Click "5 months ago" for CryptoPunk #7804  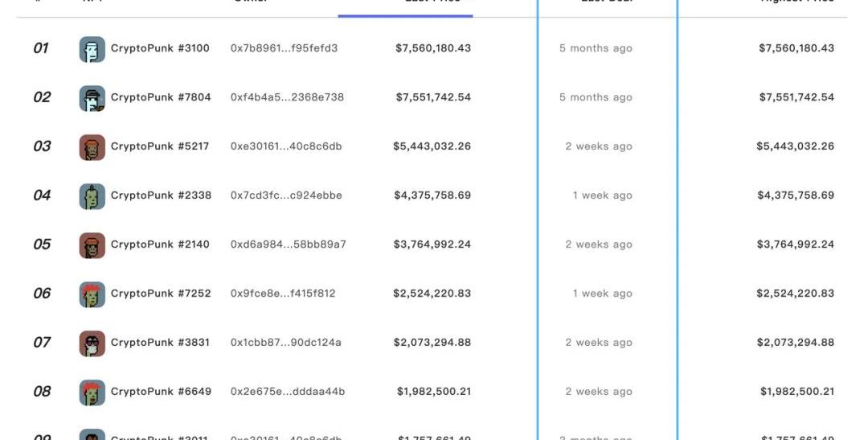click(596, 97)
